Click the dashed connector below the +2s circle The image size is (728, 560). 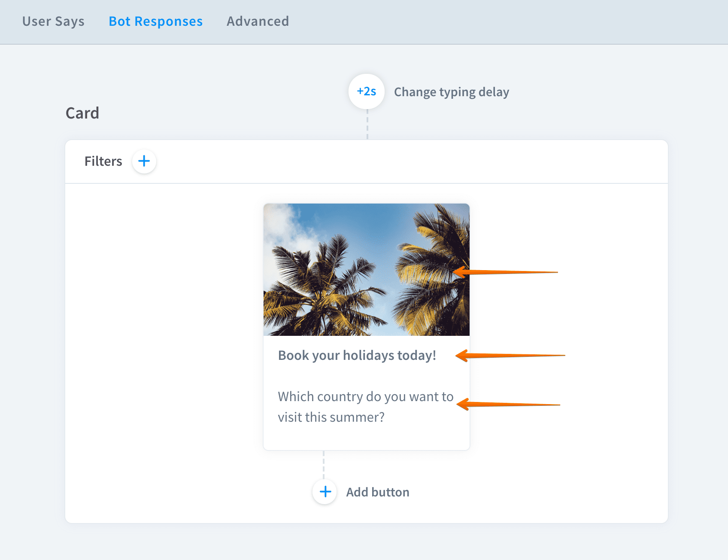point(367,125)
